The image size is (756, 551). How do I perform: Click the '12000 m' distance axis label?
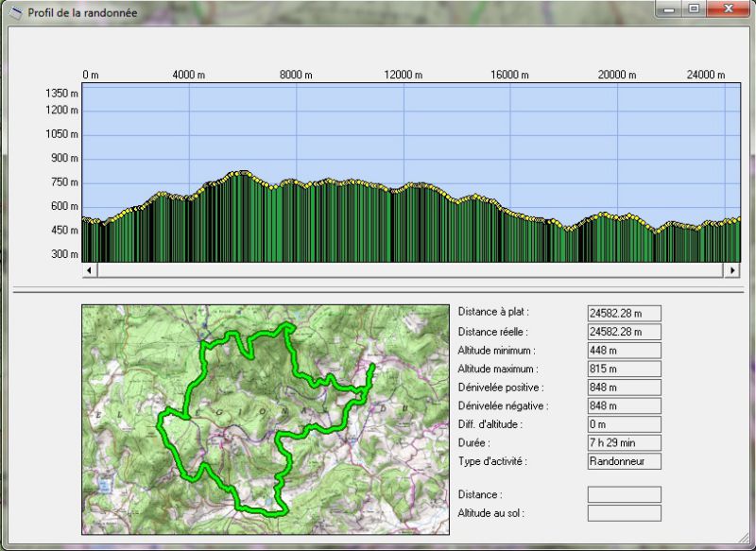pos(404,75)
